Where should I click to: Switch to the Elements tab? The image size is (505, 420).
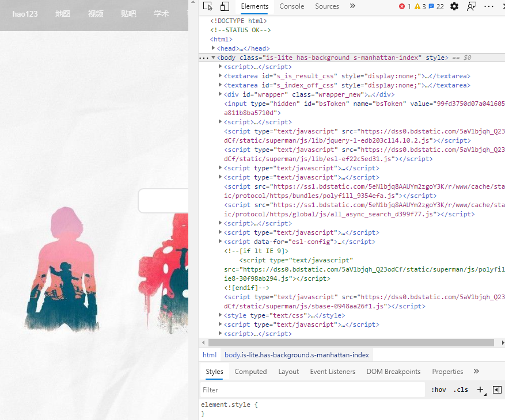(x=255, y=6)
